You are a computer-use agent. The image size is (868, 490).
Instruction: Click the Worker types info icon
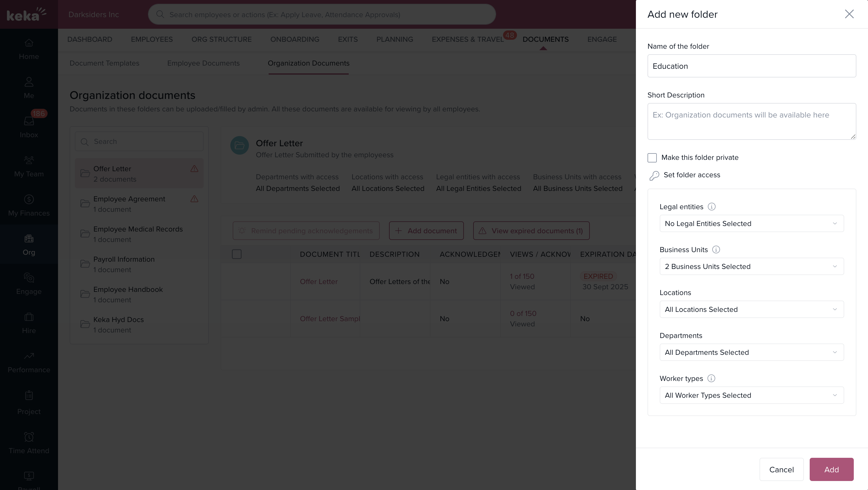(x=711, y=378)
